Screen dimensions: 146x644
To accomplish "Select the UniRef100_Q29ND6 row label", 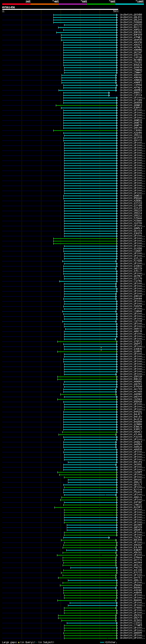I will pyautogui.click(x=131, y=424).
